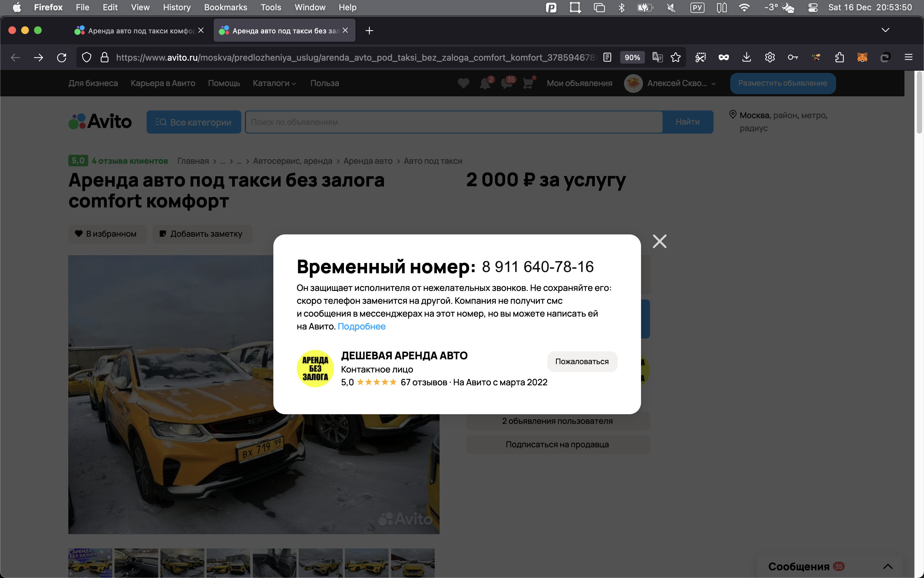The width and height of the screenshot is (924, 578).
Task: Open the Bookmarks menu in the menu bar
Action: tap(226, 7)
